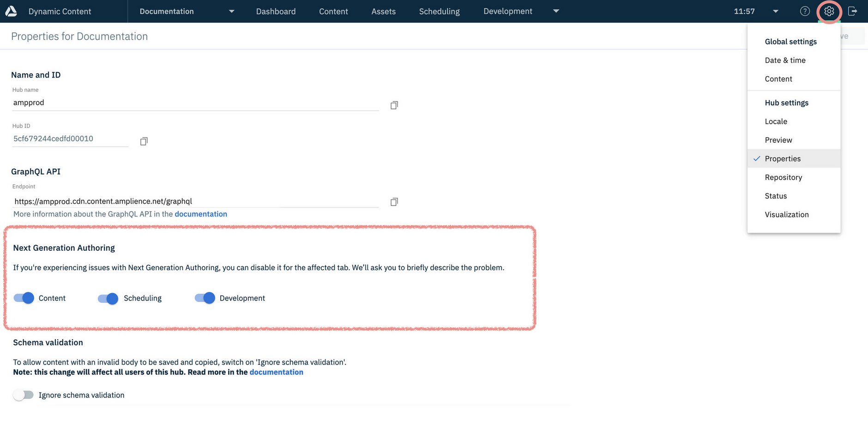The height and width of the screenshot is (421, 868).
Task: Enable Ignore schema validation
Action: pos(23,395)
